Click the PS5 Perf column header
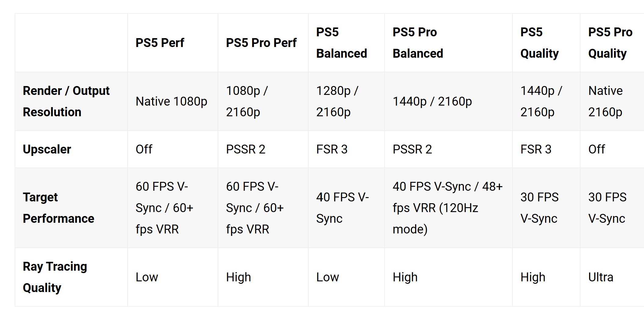This screenshot has width=644, height=321. click(160, 43)
